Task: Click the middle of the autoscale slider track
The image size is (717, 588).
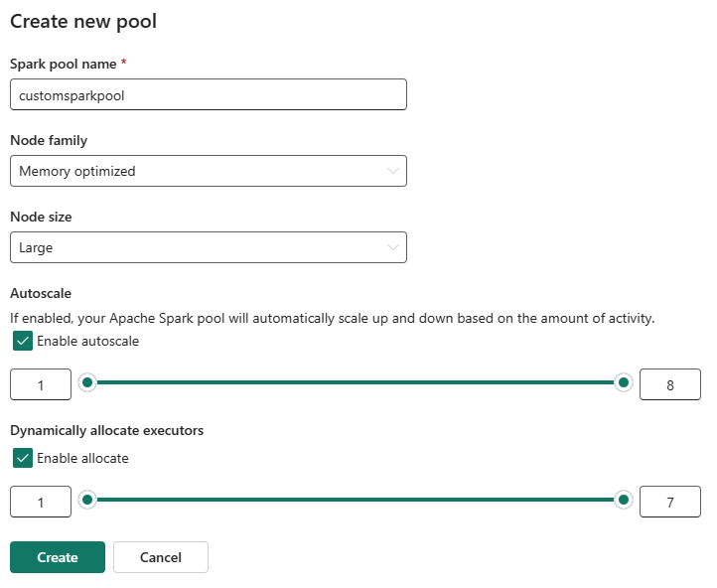Action: point(356,382)
